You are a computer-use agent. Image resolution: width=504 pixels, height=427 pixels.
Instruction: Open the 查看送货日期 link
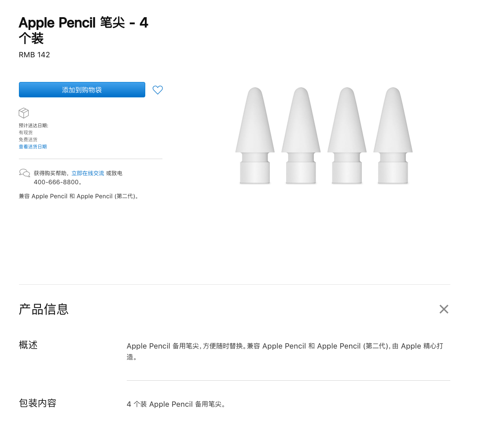[x=33, y=147]
